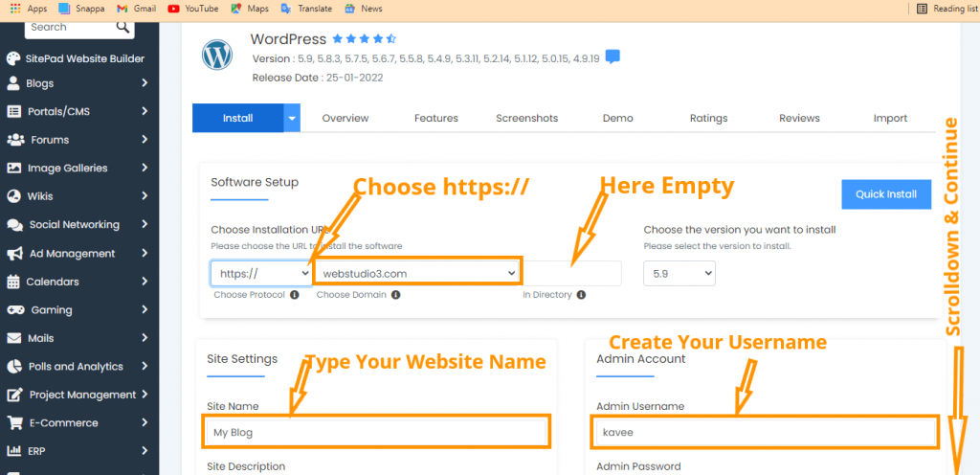Switch to the Ratings tab
Image resolution: width=980 pixels, height=475 pixels.
pyautogui.click(x=709, y=118)
